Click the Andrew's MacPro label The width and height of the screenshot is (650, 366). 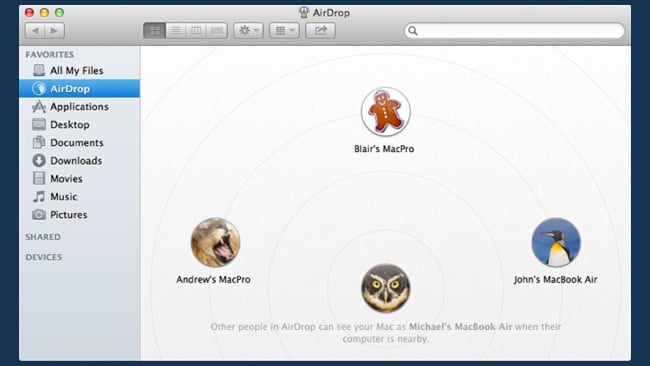click(x=213, y=280)
